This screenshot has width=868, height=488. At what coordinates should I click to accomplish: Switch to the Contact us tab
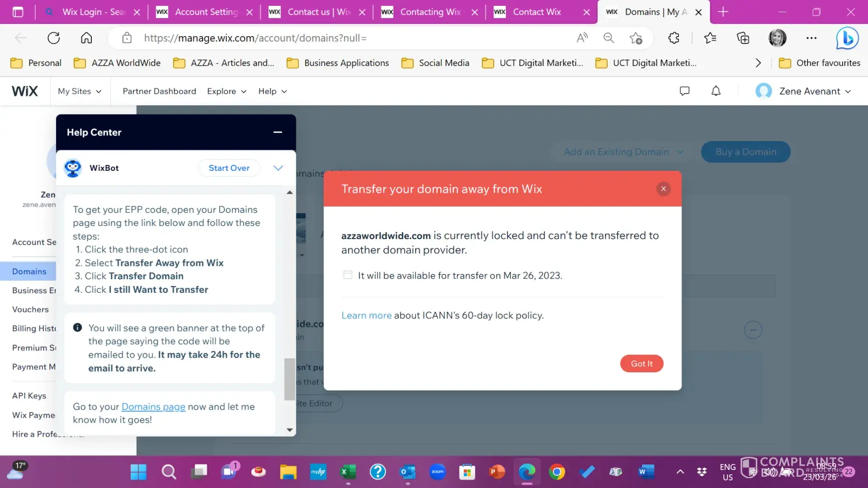[318, 12]
